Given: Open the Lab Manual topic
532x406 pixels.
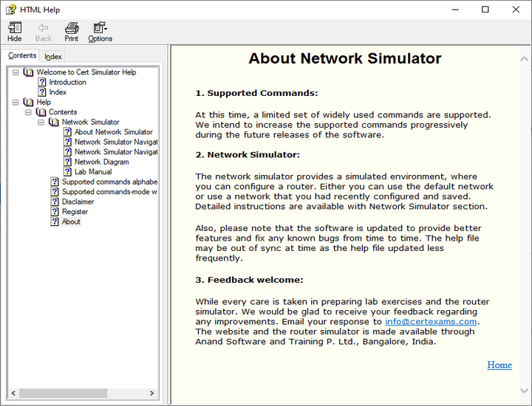Looking at the screenshot, I should 93,172.
